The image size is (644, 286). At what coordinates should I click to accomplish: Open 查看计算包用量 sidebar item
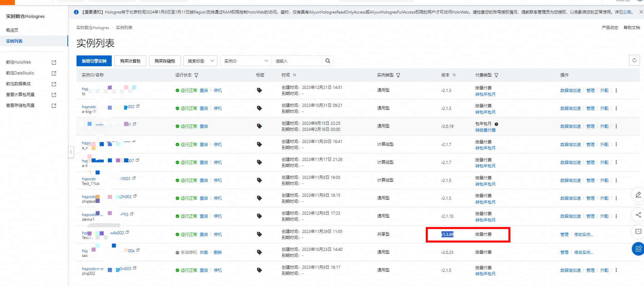pyautogui.click(x=20, y=95)
